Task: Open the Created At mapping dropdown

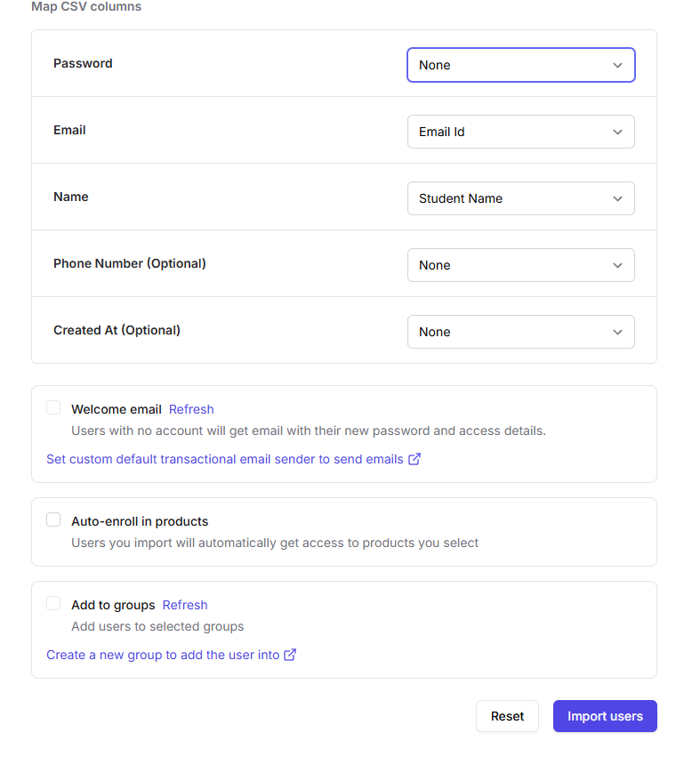Action: coord(520,332)
